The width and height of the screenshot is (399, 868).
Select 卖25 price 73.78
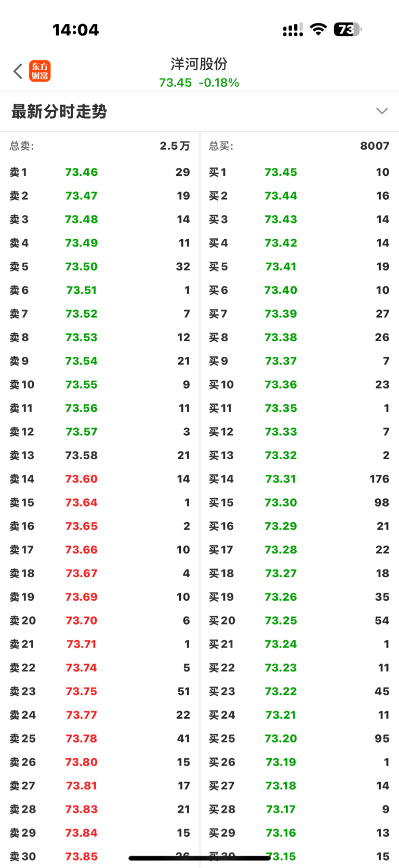point(82,739)
